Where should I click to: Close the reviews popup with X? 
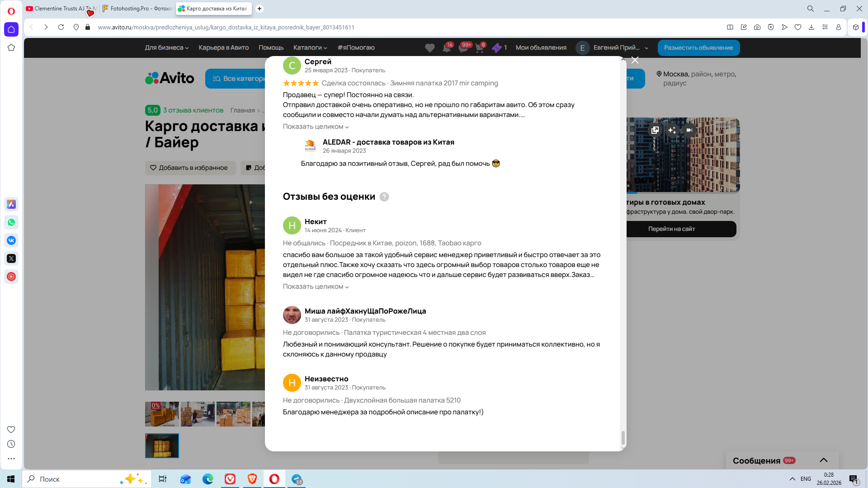(635, 60)
